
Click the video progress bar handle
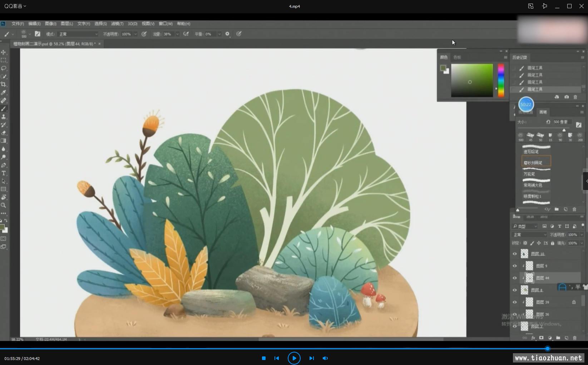(x=547, y=349)
